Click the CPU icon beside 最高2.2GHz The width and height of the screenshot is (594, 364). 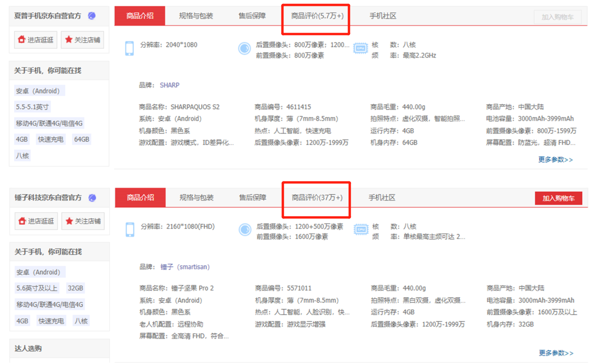pos(360,48)
